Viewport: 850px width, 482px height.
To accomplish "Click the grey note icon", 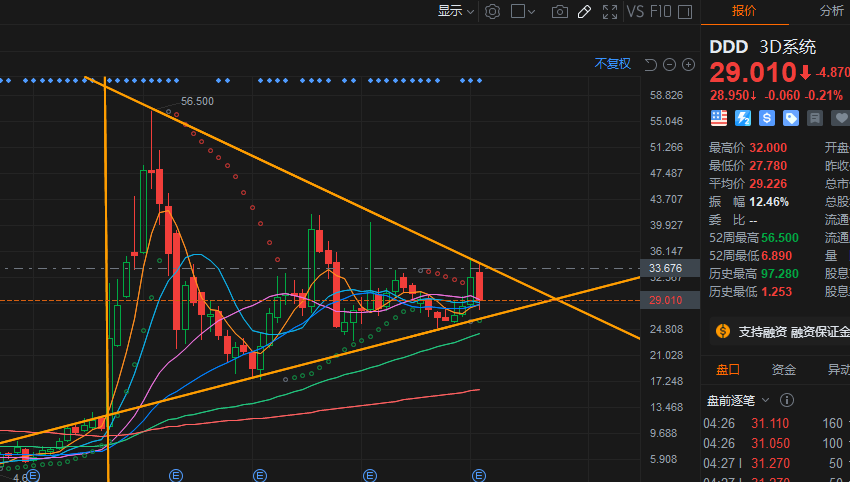I will (x=815, y=118).
